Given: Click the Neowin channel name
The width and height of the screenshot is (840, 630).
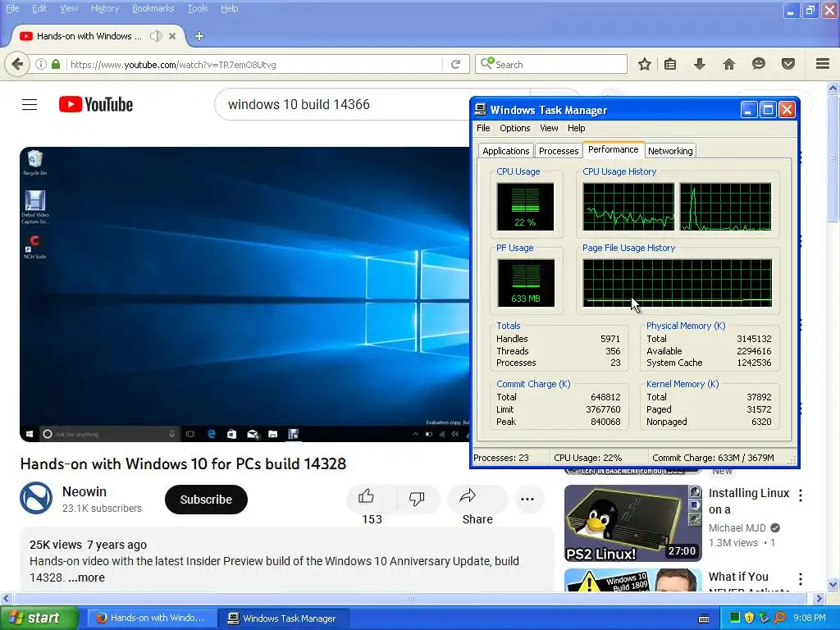Looking at the screenshot, I should [x=84, y=491].
